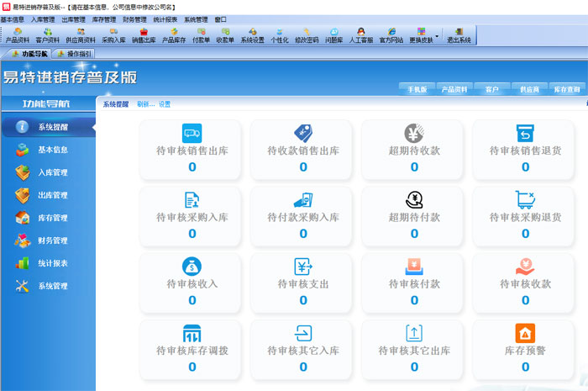The image size is (588, 391).
Task: Select 系统管理 in the sidebar
Action: [52, 286]
